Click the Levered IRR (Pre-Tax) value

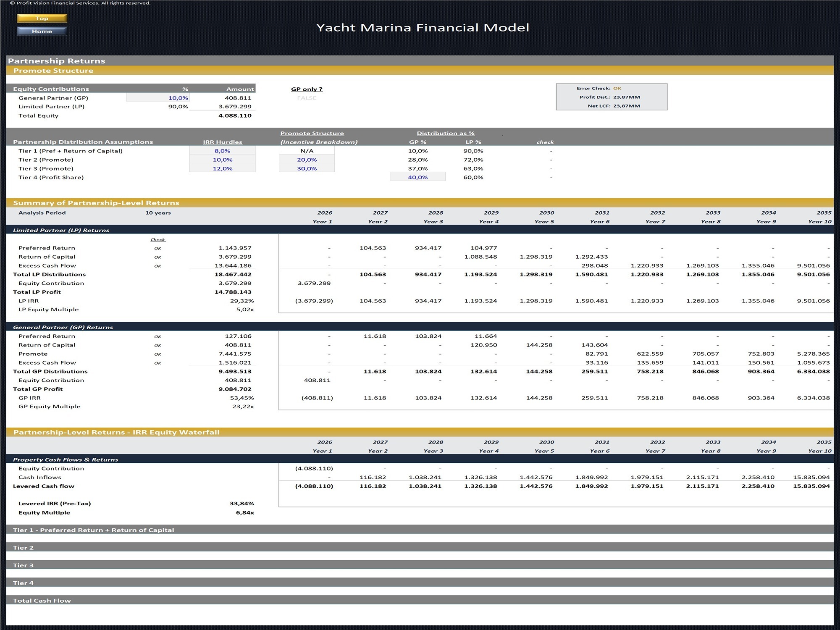coord(242,503)
